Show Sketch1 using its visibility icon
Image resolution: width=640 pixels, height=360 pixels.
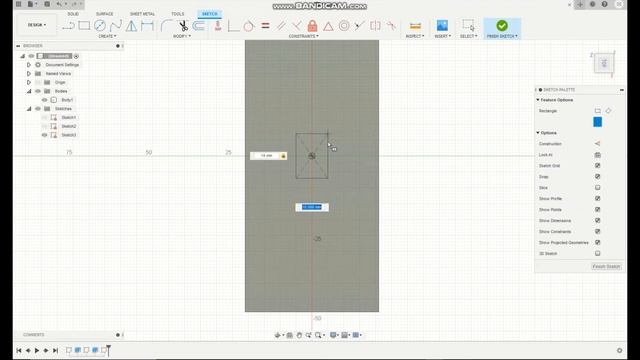pyautogui.click(x=44, y=117)
